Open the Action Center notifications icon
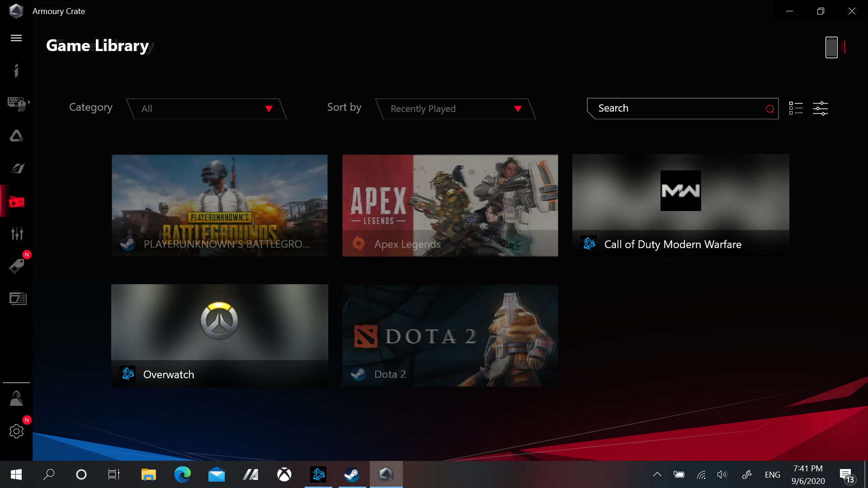868x488 pixels. point(847,475)
